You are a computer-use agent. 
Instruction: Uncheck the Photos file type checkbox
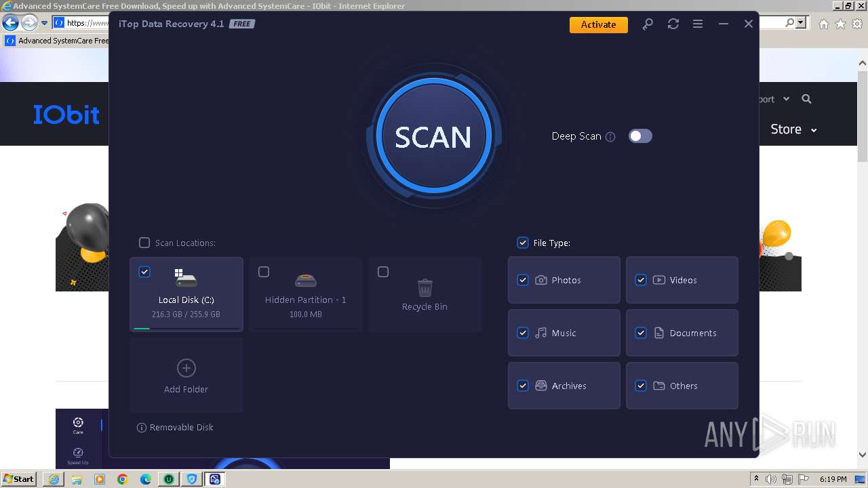pyautogui.click(x=523, y=280)
